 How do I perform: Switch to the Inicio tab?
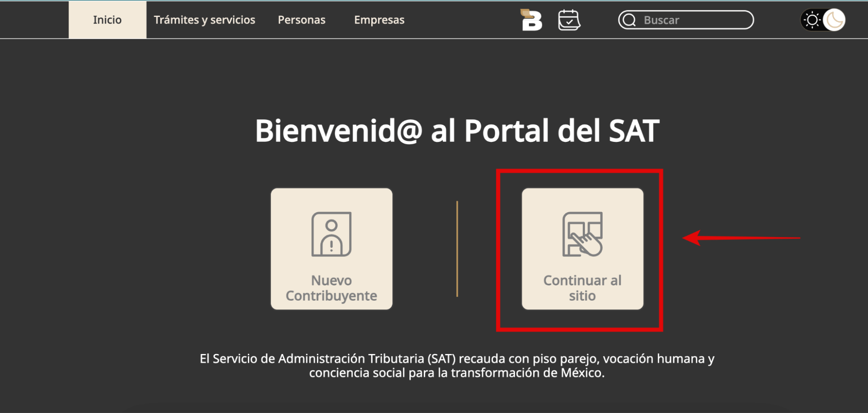click(107, 20)
